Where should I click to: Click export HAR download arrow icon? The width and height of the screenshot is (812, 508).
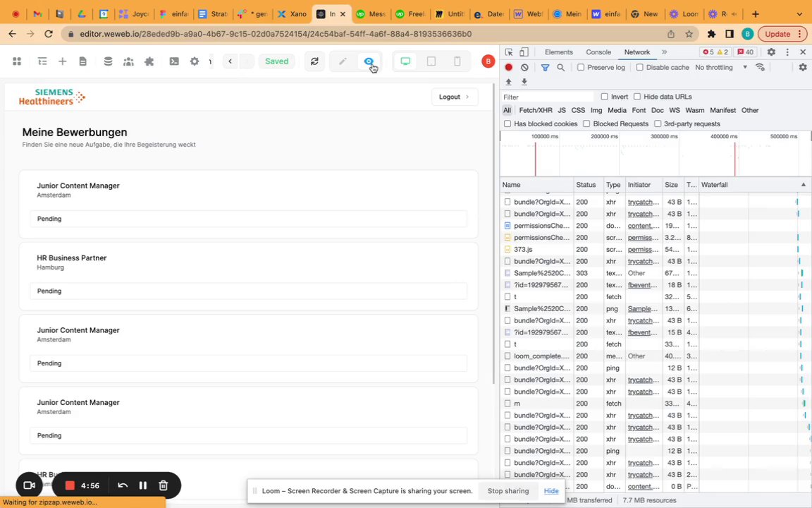[x=524, y=82]
